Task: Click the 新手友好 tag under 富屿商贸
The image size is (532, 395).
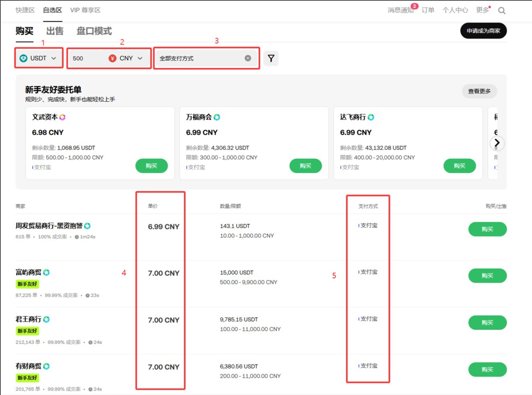Action: pos(27,284)
